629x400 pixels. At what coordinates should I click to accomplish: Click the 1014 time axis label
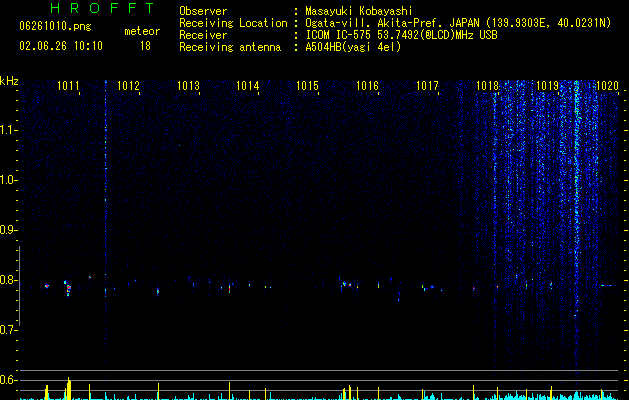[248, 86]
